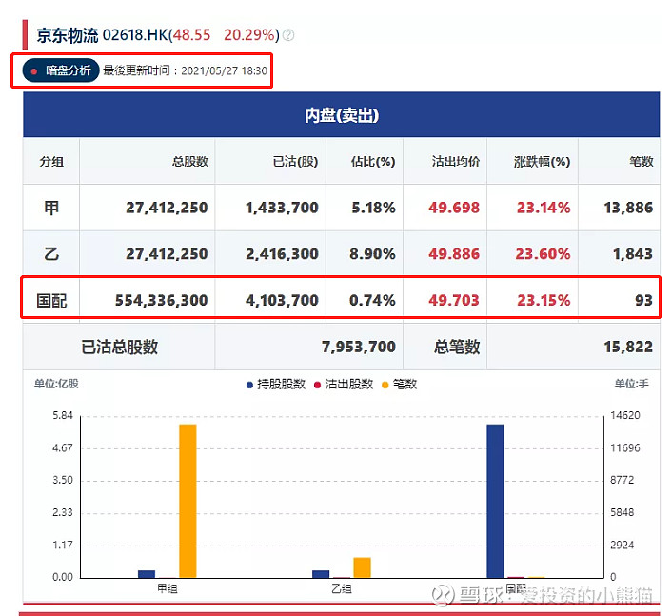Click the last update time 2021/05/27 18:30

click(224, 70)
